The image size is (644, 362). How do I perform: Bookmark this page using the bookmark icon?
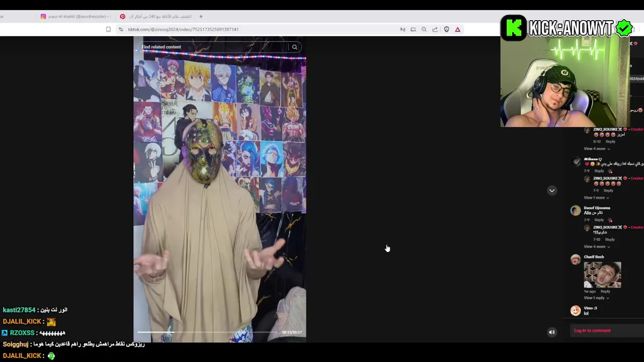108,29
